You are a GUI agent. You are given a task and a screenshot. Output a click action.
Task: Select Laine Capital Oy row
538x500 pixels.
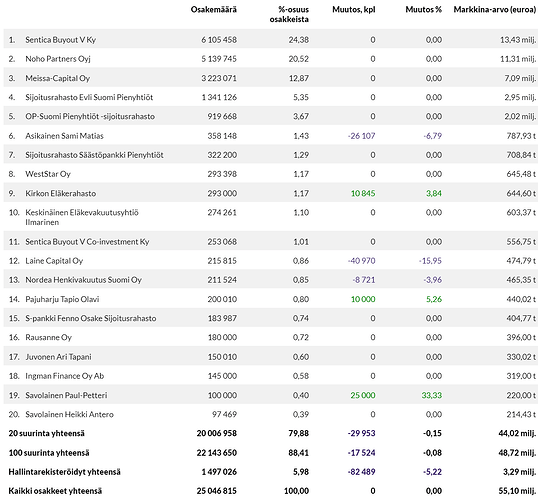pyautogui.click(x=270, y=261)
